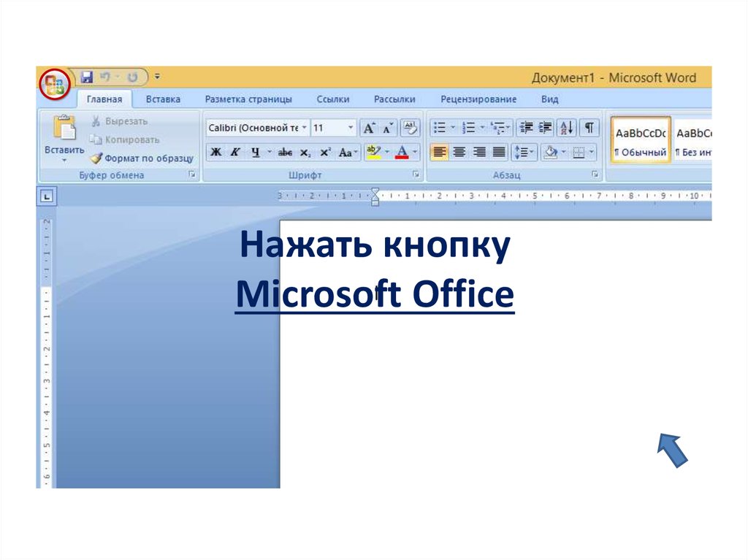748x560 pixels.
Task: Open font color dropdown arrow
Action: click(415, 152)
